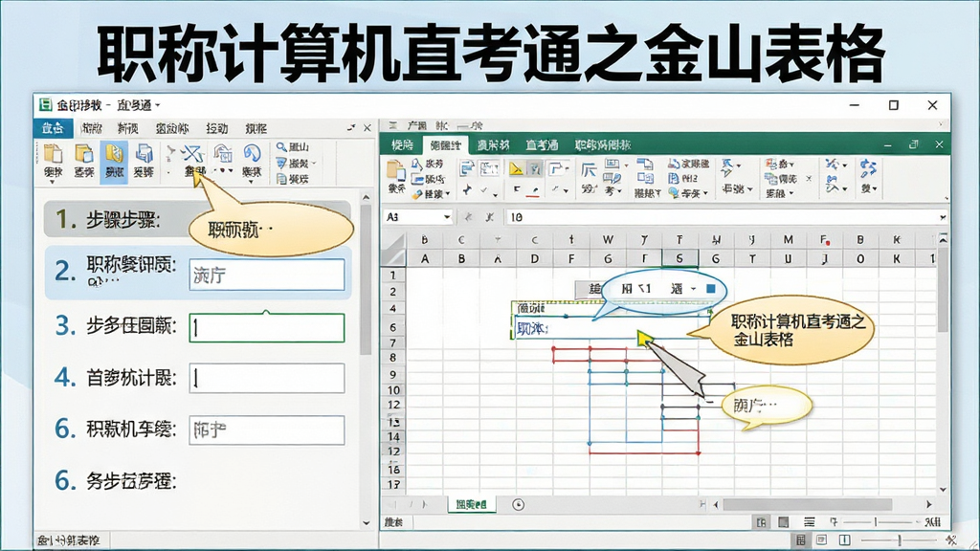This screenshot has width=980, height=551.
Task: Select the highlighted yellow folder icon in left toolbar
Action: 114,154
